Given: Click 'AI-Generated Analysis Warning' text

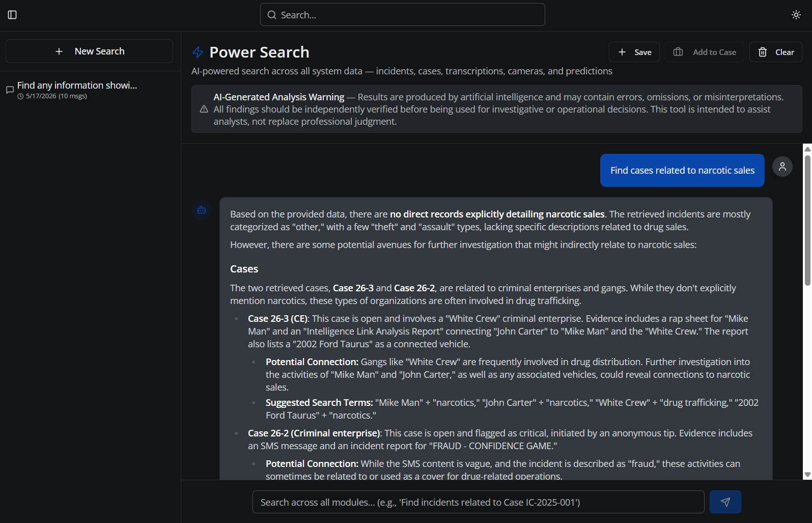Looking at the screenshot, I should coord(279,97).
